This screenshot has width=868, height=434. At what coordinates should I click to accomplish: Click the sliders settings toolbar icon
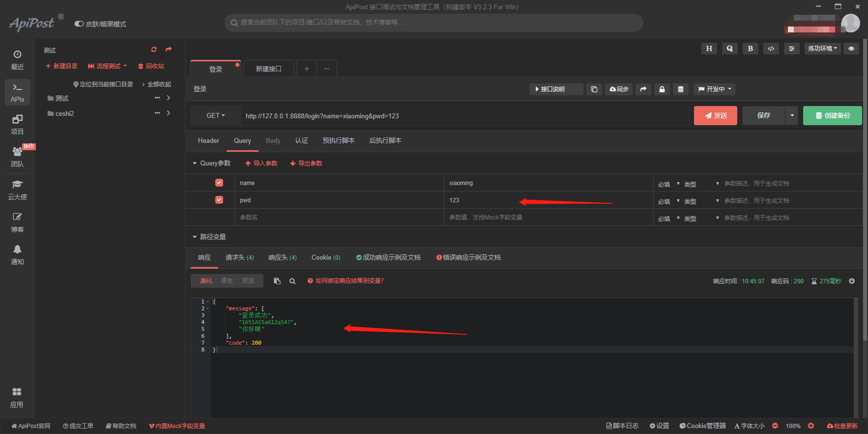point(791,49)
